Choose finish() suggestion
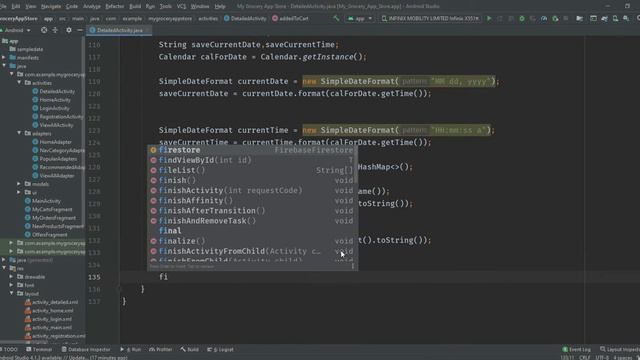The height and width of the screenshot is (360, 640). coord(252,180)
